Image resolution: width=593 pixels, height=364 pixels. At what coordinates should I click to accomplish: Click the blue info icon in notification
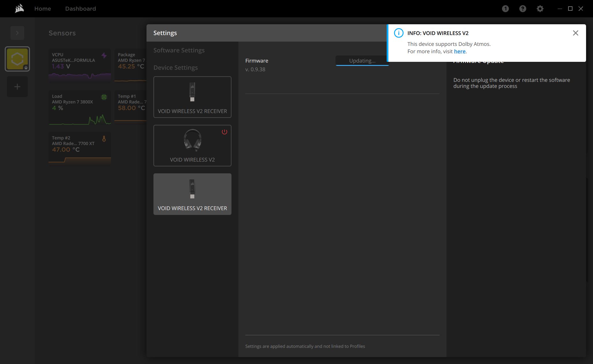click(399, 33)
